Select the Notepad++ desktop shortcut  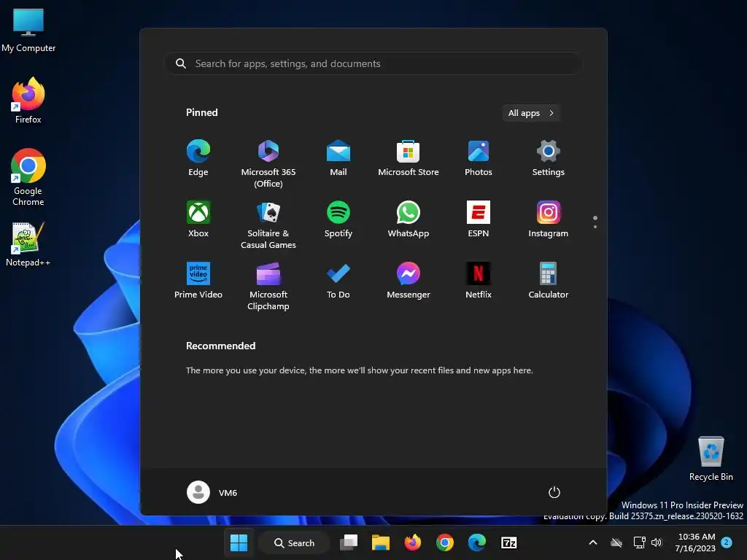[x=28, y=244]
